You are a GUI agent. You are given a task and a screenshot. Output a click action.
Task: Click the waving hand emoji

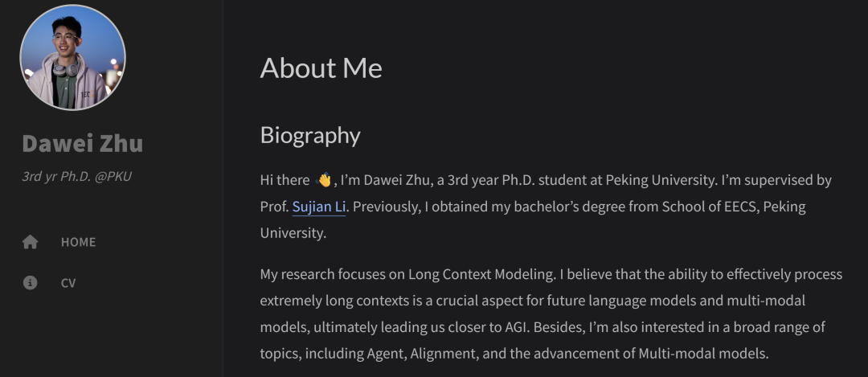pyautogui.click(x=324, y=180)
